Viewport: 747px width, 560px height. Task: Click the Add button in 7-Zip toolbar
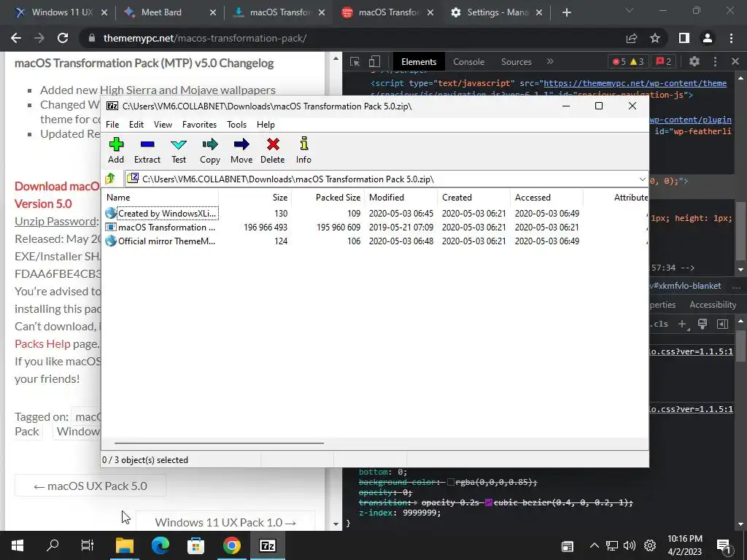[116, 150]
